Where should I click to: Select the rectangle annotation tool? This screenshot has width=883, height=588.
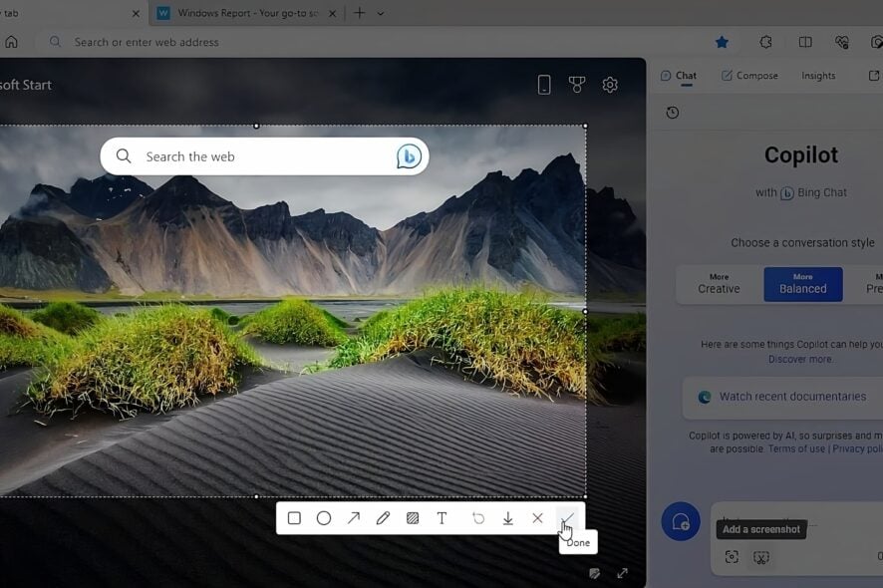294,518
